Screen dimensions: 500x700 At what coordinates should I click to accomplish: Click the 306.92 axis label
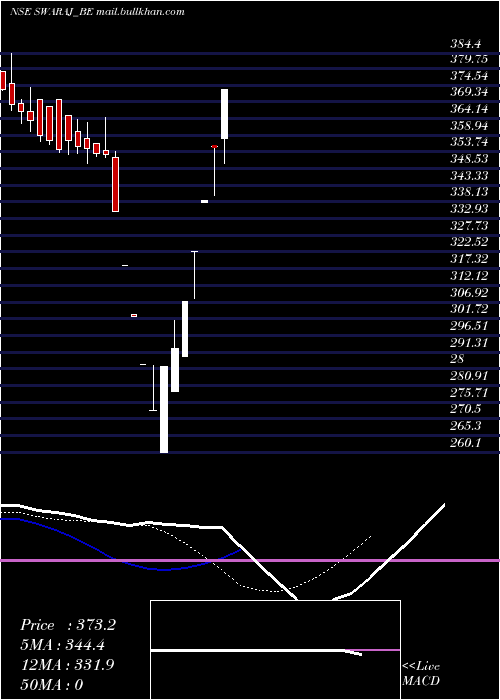(x=469, y=292)
